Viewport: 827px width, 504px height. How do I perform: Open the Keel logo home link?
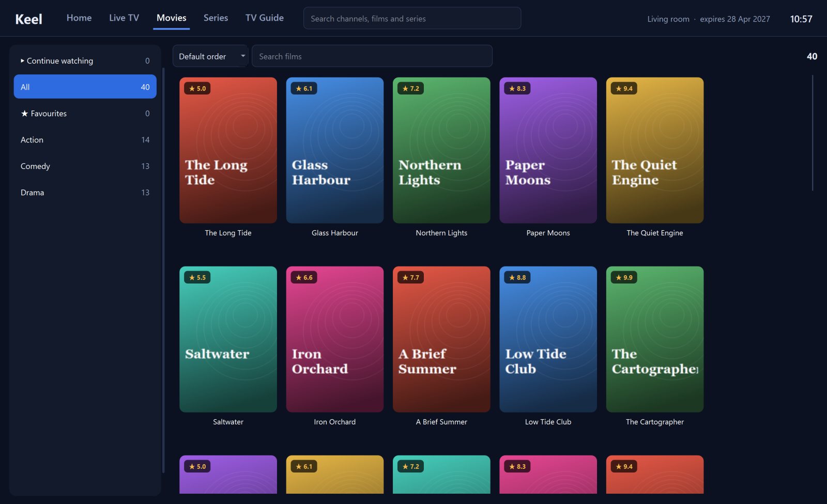coord(28,19)
